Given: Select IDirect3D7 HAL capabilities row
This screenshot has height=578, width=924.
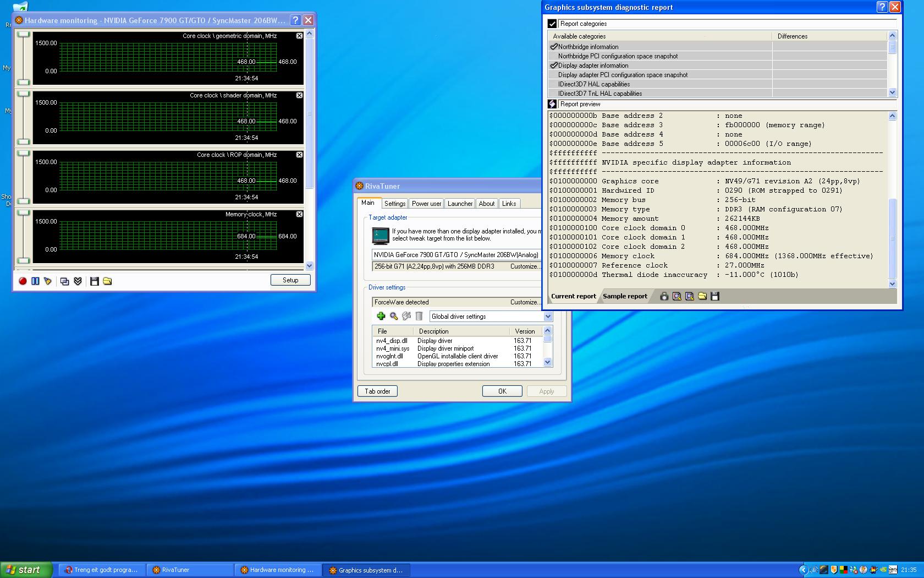Looking at the screenshot, I should pyautogui.click(x=718, y=84).
